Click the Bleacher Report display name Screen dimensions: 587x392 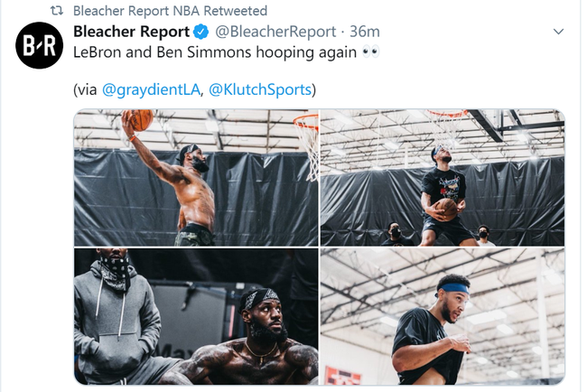coord(132,33)
